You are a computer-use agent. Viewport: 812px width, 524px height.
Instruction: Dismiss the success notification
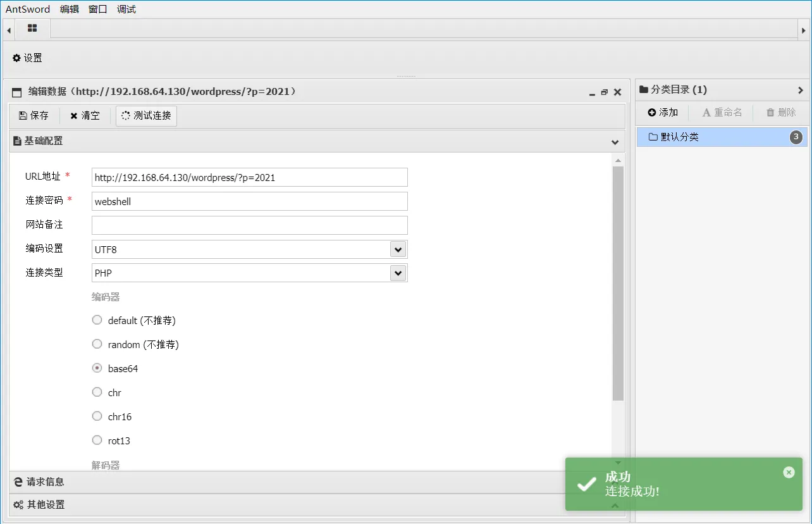[x=789, y=472]
